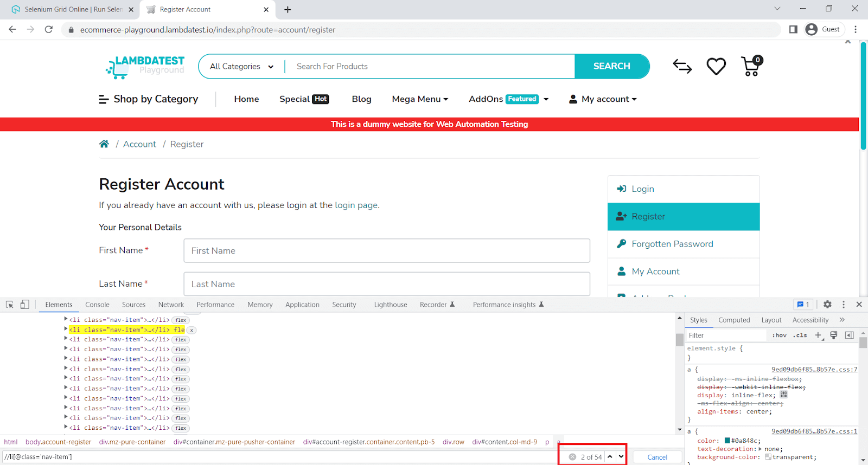
Task: Switch to the Performance tab
Action: pyautogui.click(x=215, y=305)
